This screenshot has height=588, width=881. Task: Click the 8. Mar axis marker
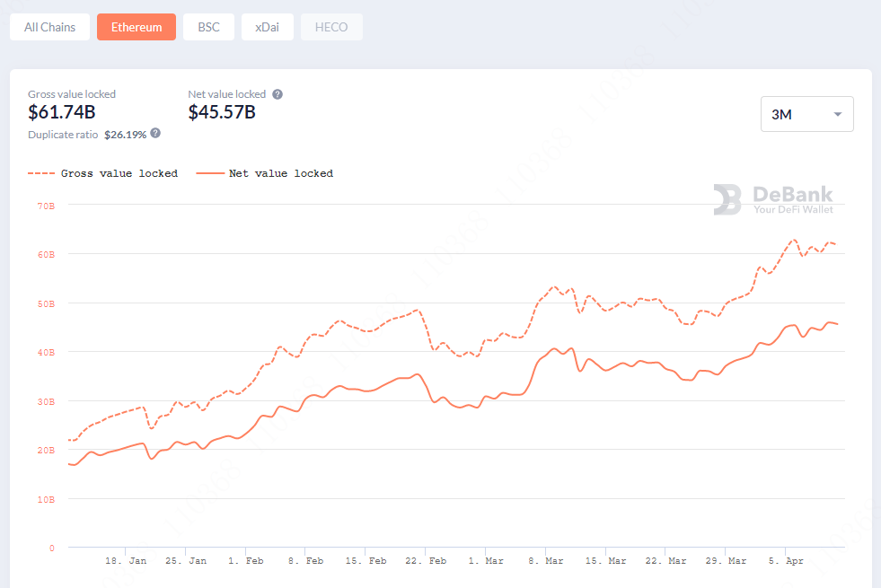tap(545, 560)
